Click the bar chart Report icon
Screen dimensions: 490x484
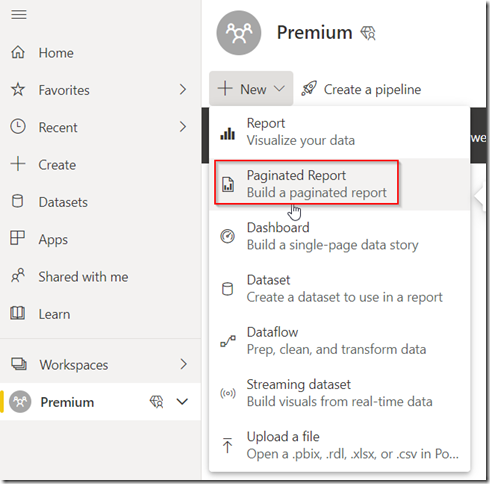(228, 133)
